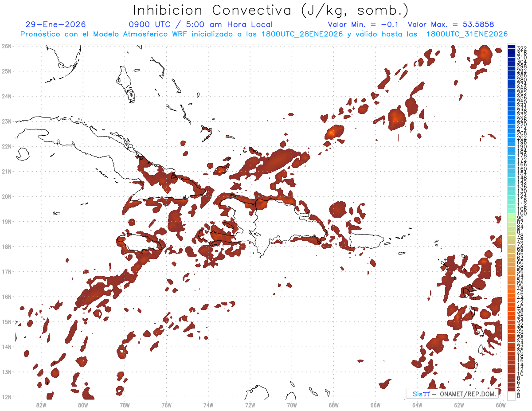Click the darkest blue swatch beside 322

tap(512, 47)
